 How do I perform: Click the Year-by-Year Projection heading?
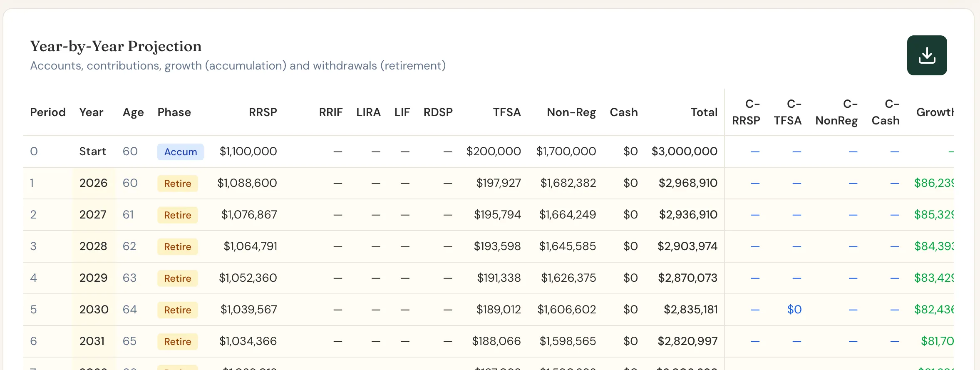tap(116, 46)
